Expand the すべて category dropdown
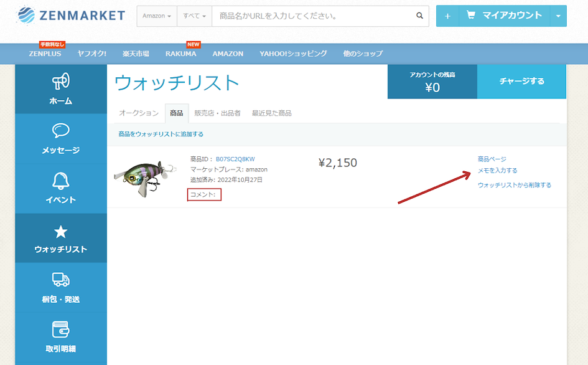Image resolution: width=588 pixels, height=365 pixels. pos(194,16)
